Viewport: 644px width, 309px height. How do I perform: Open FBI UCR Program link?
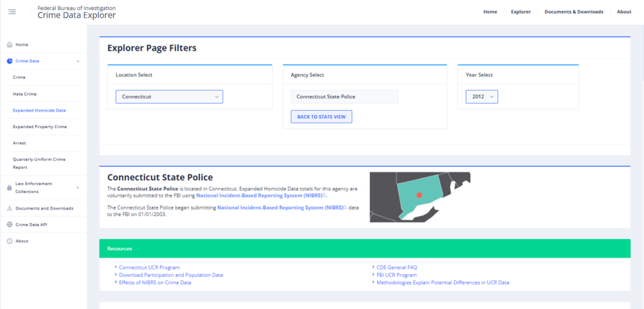[396, 275]
